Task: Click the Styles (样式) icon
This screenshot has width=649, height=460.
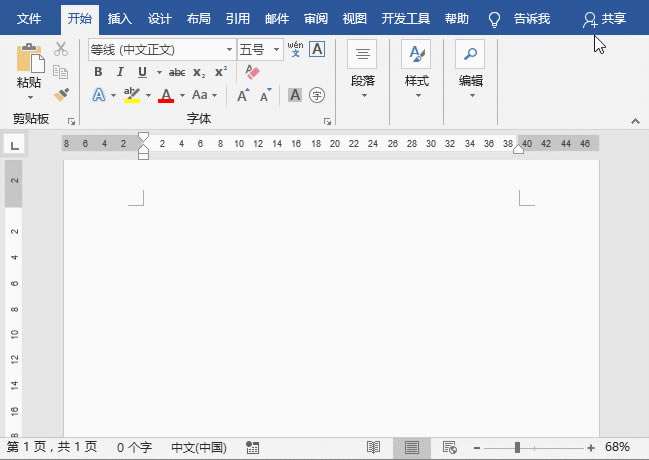Action: tap(416, 54)
